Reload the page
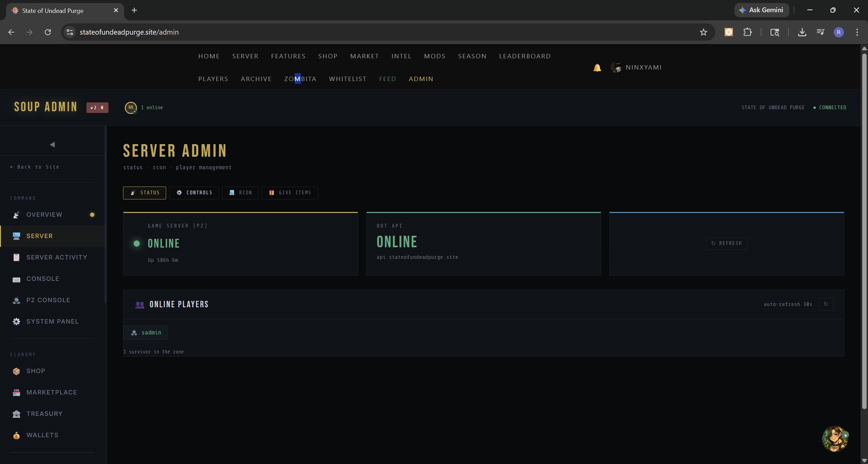Viewport: 868px width, 464px height. [48, 32]
